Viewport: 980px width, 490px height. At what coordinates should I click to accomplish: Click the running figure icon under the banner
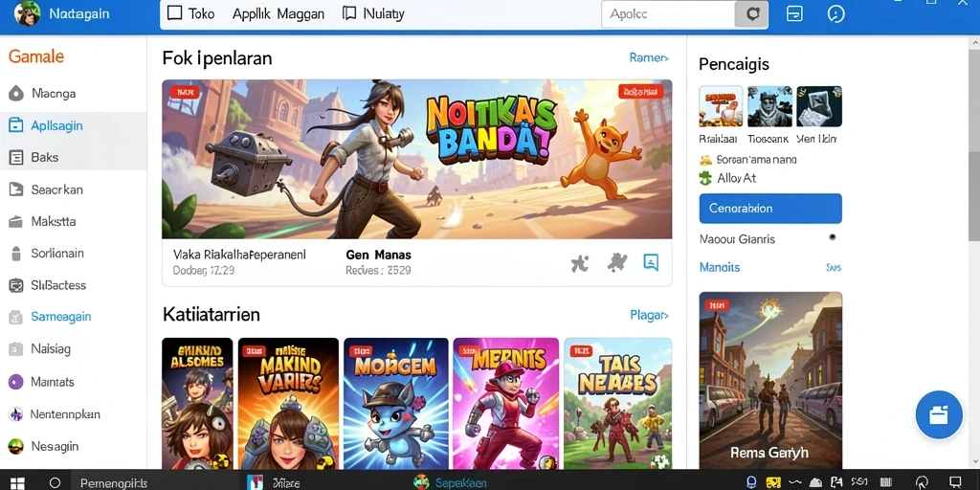pyautogui.click(x=580, y=263)
